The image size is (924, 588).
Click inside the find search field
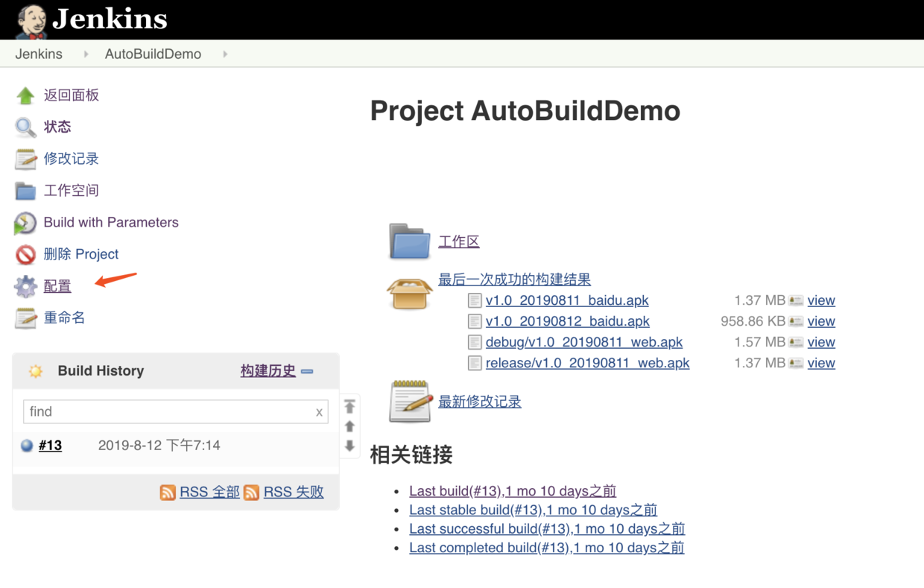(x=176, y=411)
